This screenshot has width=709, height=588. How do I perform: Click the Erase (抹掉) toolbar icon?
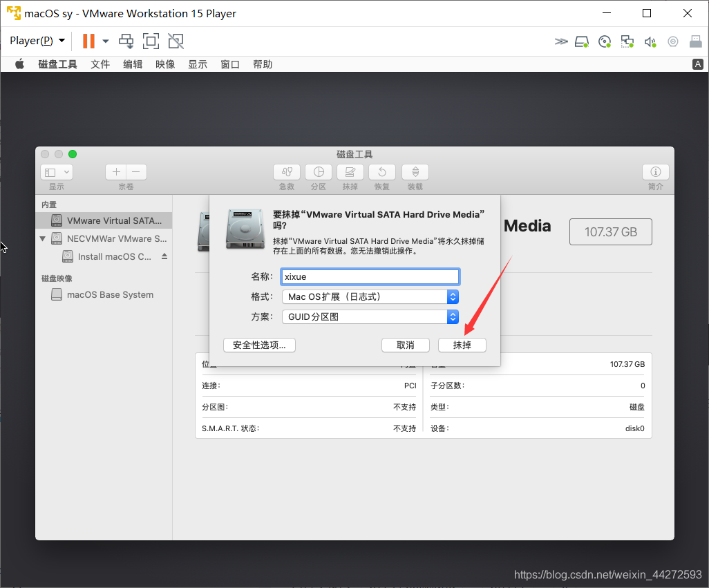point(350,172)
